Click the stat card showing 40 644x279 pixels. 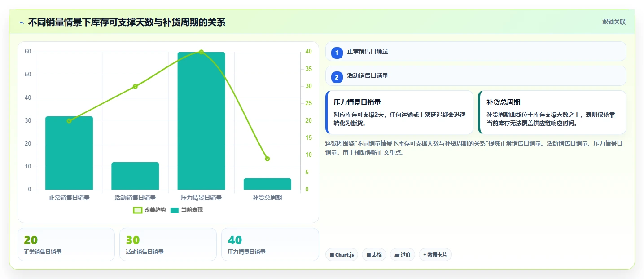(270, 244)
